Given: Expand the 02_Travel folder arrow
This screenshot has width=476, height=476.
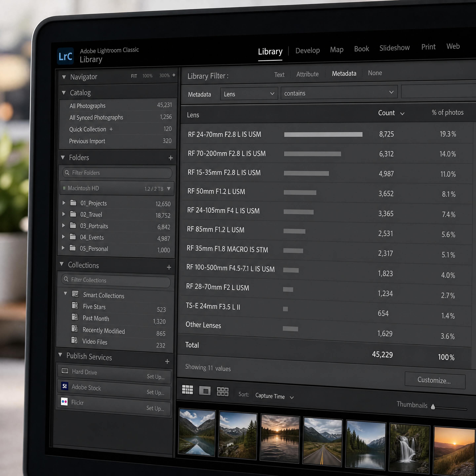Looking at the screenshot, I should pyautogui.click(x=64, y=214).
